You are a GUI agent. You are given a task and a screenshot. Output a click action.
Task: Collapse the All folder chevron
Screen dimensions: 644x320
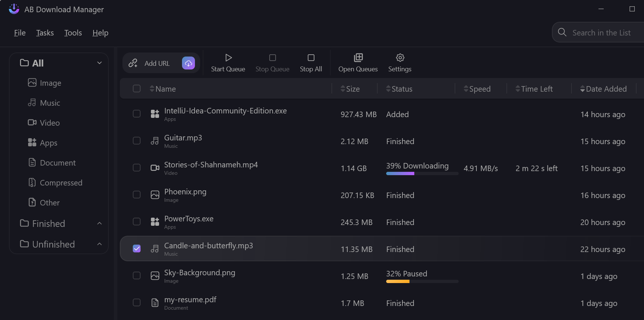coord(99,63)
